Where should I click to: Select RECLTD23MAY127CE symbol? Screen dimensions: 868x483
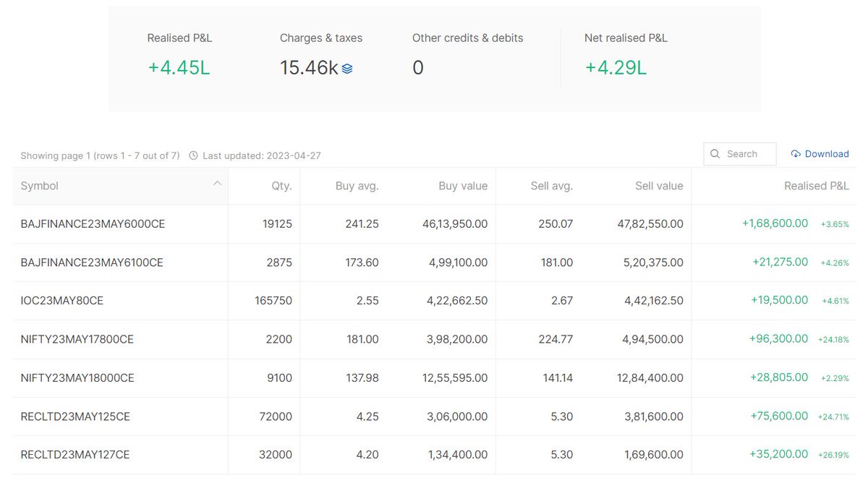click(75, 455)
